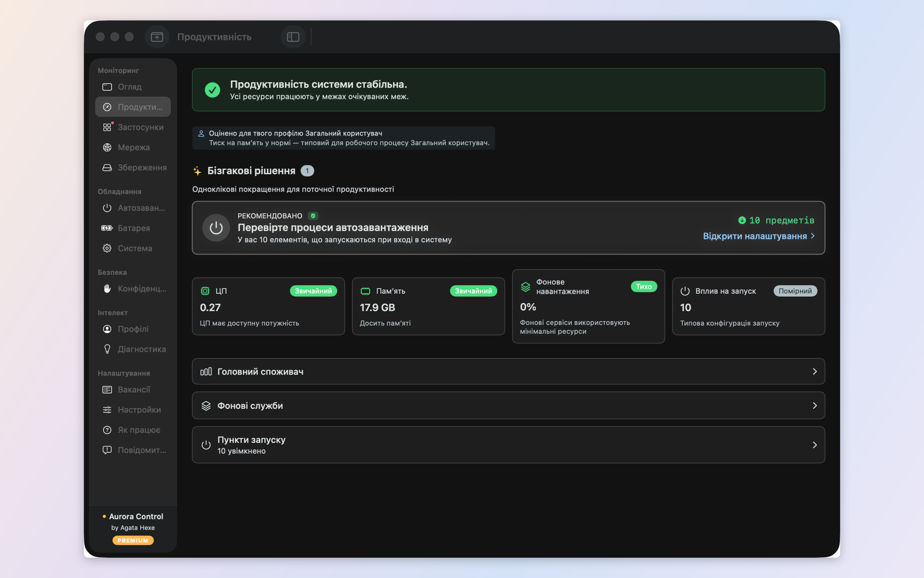Click the Повідомити feedback bubble icon
Screen dimensions: 924x578
point(107,450)
